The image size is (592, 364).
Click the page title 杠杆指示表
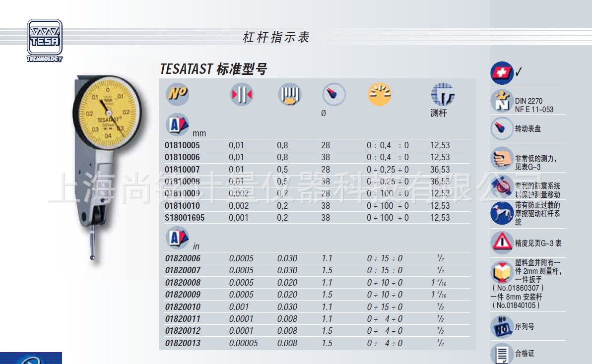pos(276,37)
